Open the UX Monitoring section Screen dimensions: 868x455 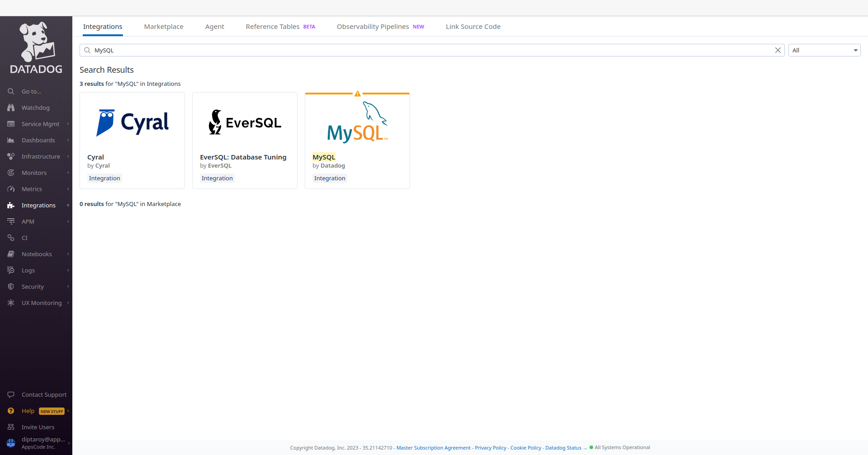[42, 303]
